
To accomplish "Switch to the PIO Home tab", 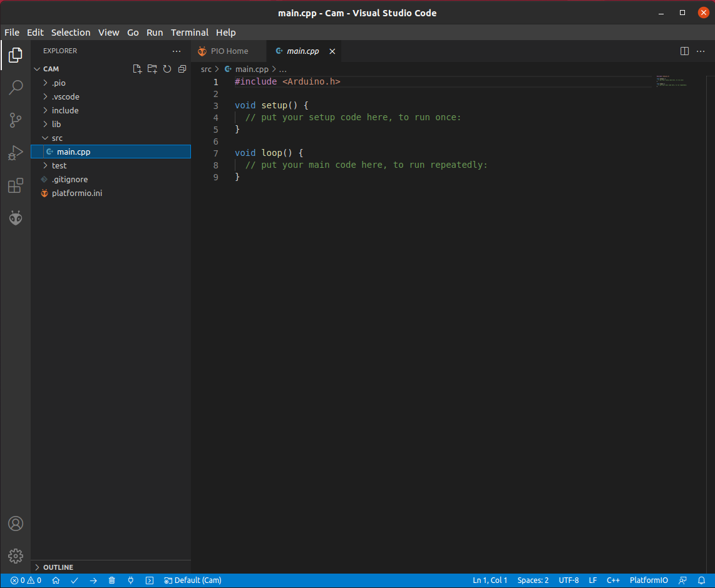I will coord(229,51).
